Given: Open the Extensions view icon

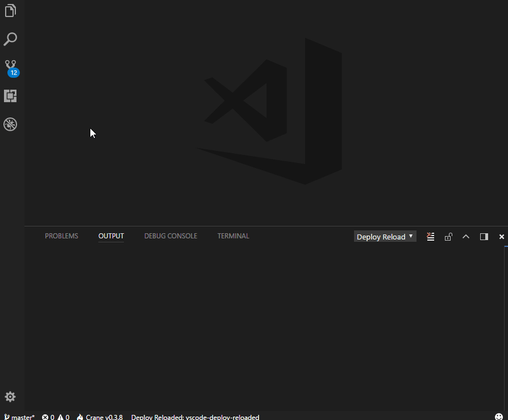Looking at the screenshot, I should click(x=10, y=96).
